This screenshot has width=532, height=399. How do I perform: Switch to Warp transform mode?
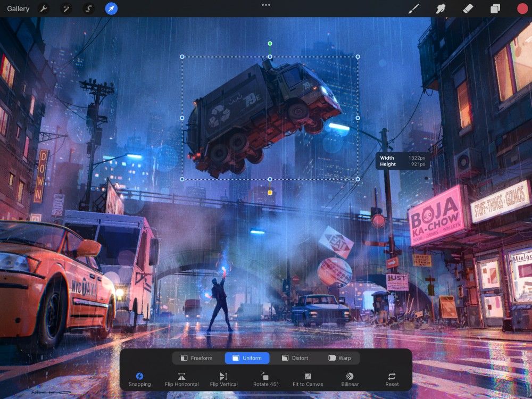tap(340, 358)
